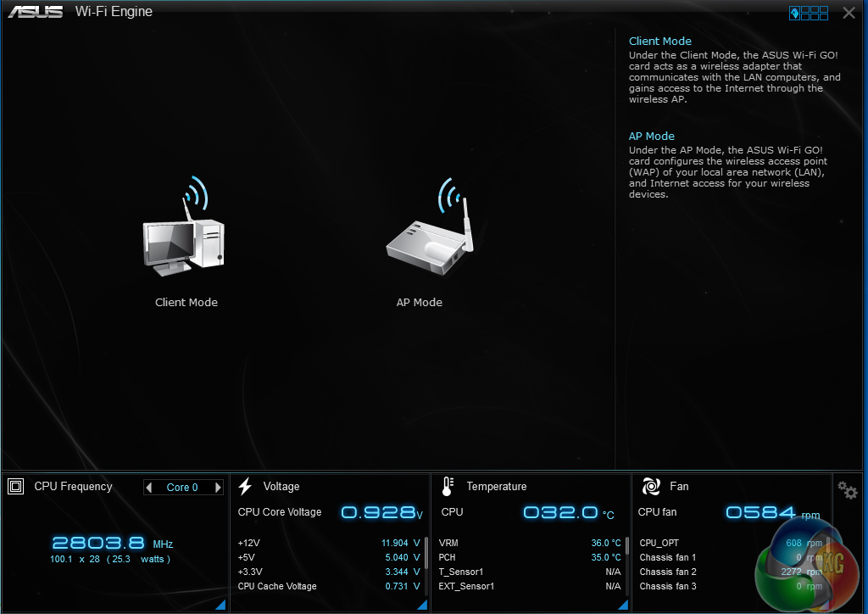Click the Core 0 selector field
Image resolution: width=868 pixels, height=614 pixels.
[x=183, y=487]
